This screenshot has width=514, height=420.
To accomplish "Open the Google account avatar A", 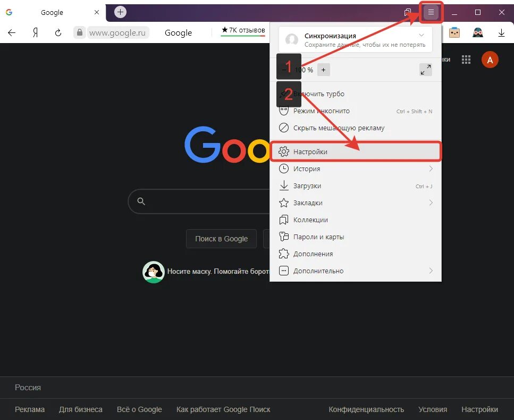I will [x=490, y=60].
